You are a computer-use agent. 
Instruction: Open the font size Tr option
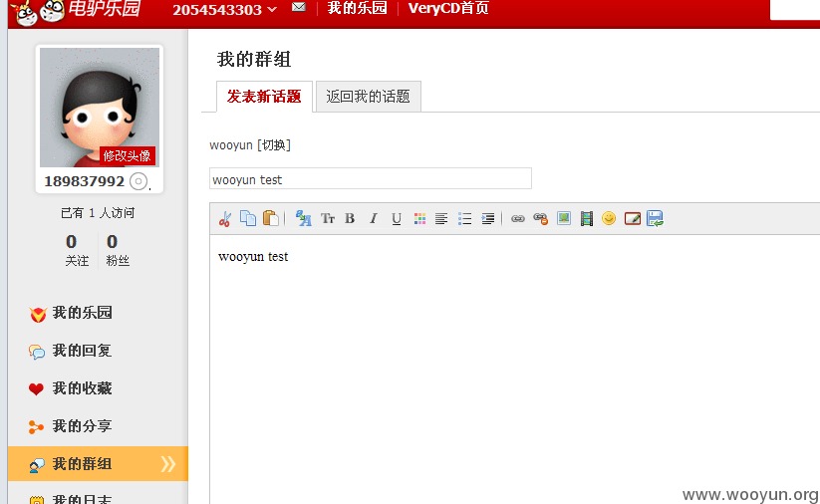328,218
